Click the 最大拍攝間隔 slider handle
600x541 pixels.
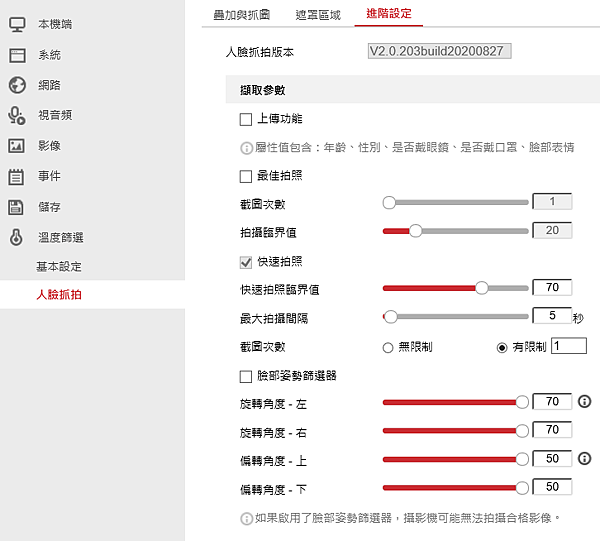[391, 317]
